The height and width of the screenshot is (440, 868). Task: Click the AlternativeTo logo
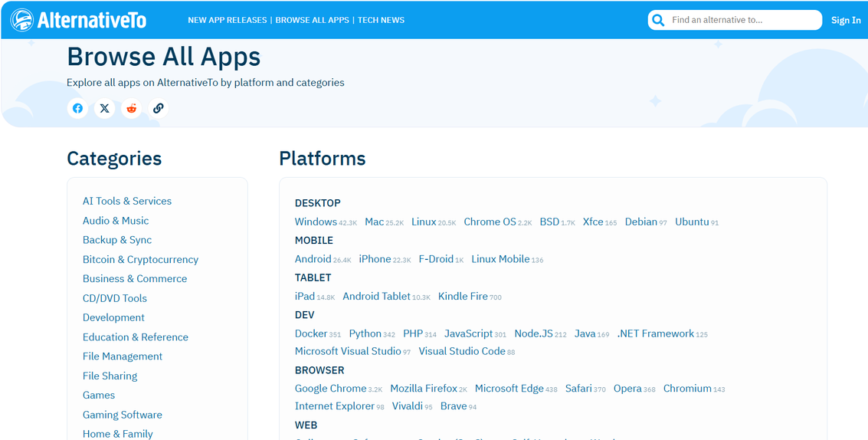point(78,21)
